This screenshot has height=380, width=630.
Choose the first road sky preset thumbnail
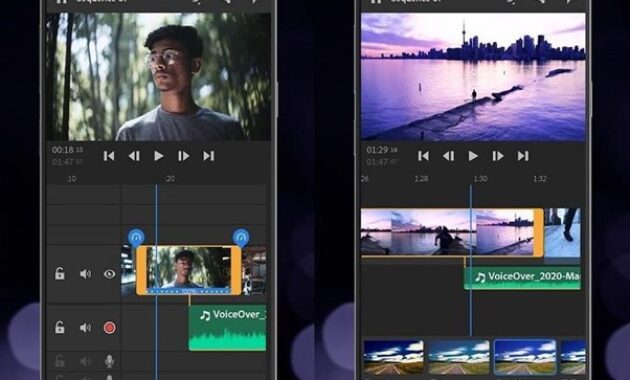tap(393, 357)
